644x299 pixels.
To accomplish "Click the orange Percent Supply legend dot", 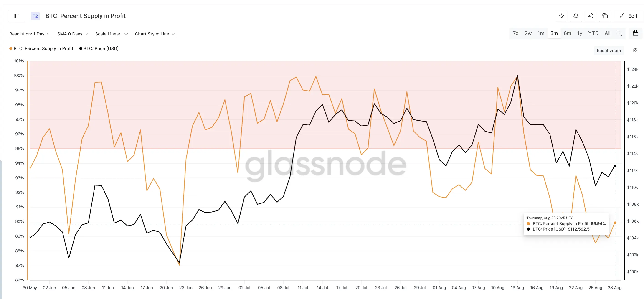I will 11,48.
